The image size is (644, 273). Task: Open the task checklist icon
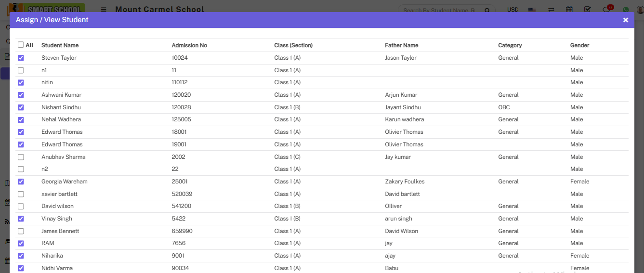[x=587, y=10]
